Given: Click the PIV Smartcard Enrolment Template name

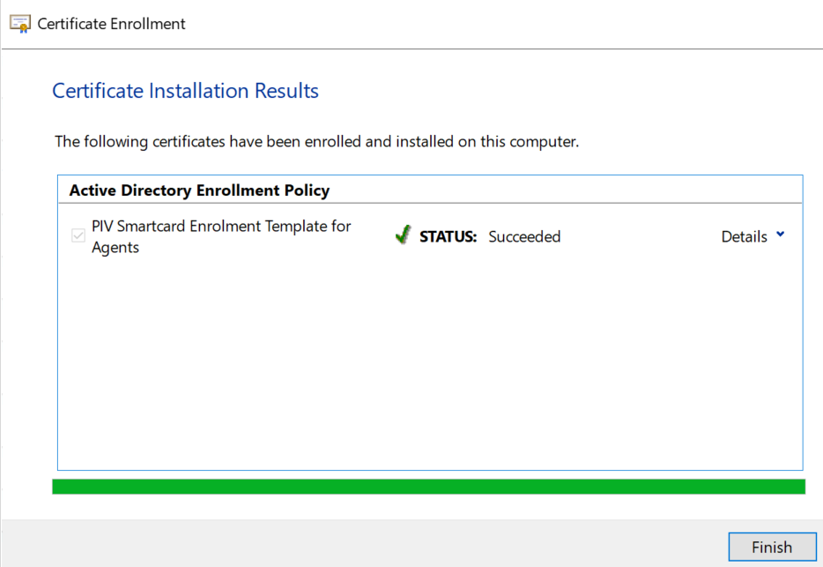Looking at the screenshot, I should 221,227.
